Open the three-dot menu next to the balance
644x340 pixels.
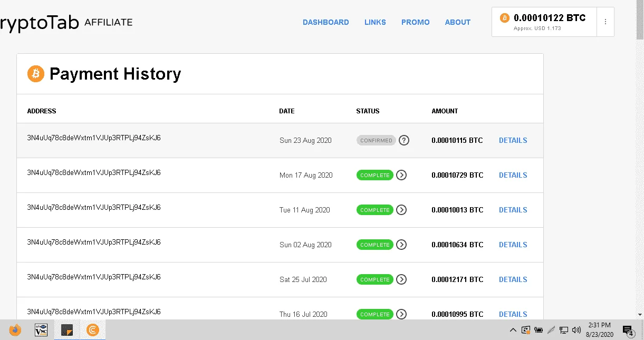[605, 22]
